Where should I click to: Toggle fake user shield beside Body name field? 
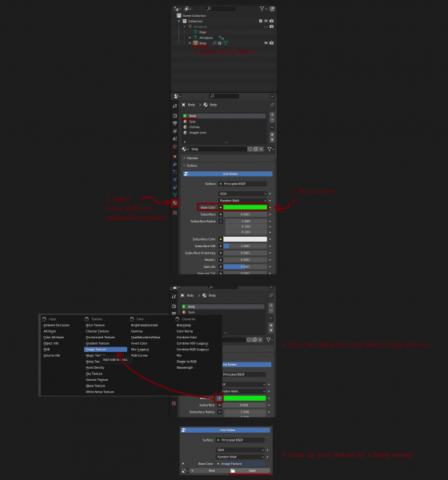(x=250, y=149)
